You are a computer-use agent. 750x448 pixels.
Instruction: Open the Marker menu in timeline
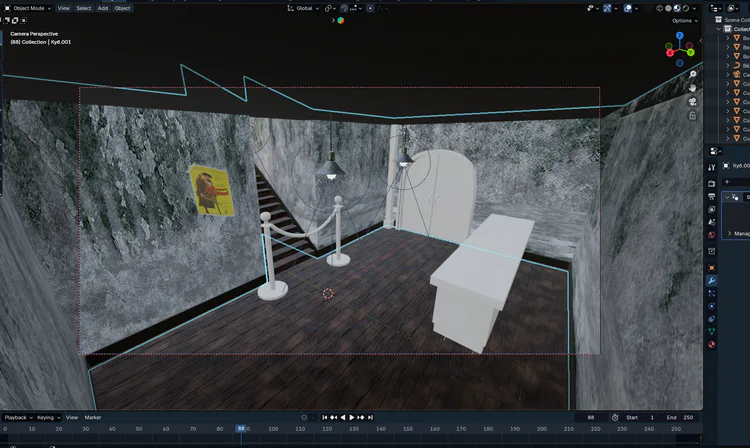93,417
